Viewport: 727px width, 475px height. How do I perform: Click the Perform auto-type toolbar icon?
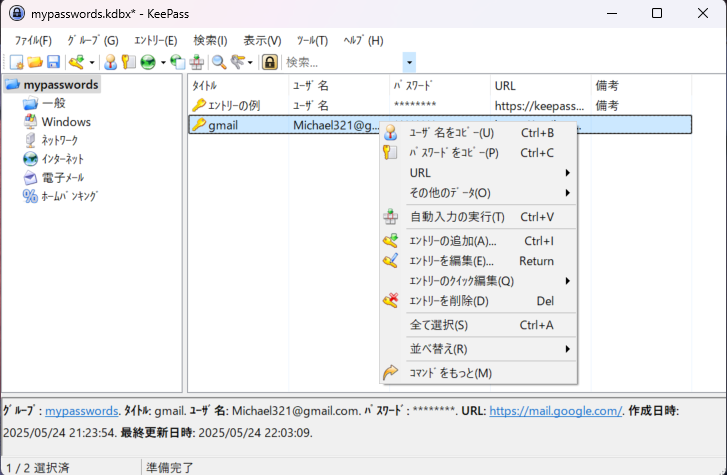pos(197,62)
